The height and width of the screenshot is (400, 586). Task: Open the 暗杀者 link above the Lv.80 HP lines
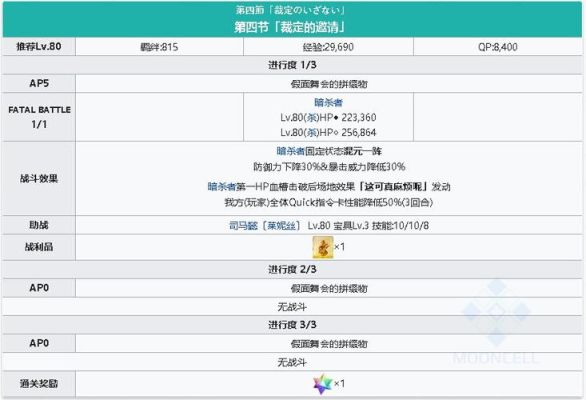pos(328,102)
